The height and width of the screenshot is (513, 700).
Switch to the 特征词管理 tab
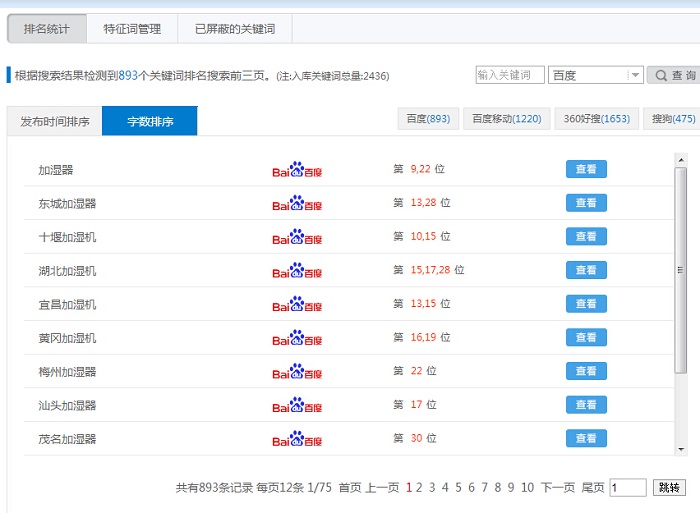coord(132,29)
